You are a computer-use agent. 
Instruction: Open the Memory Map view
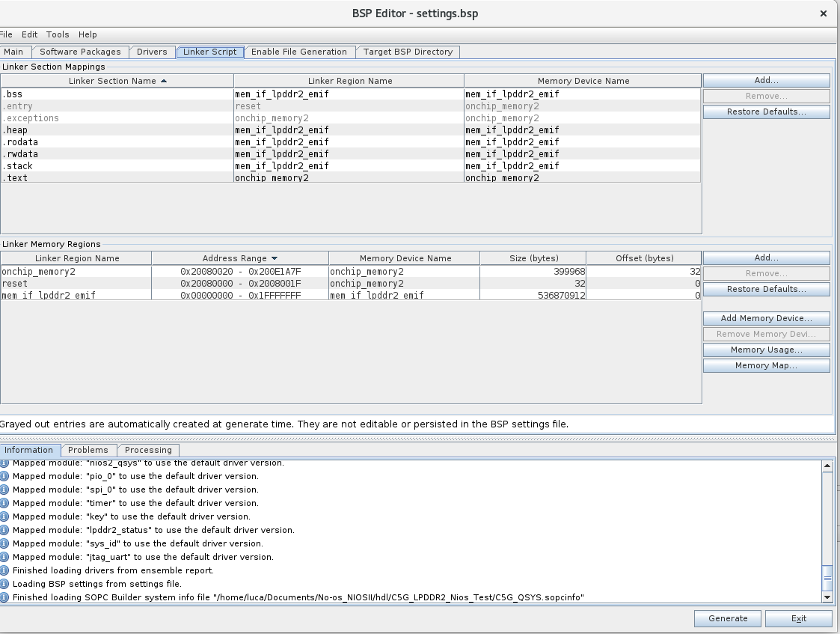coord(766,365)
